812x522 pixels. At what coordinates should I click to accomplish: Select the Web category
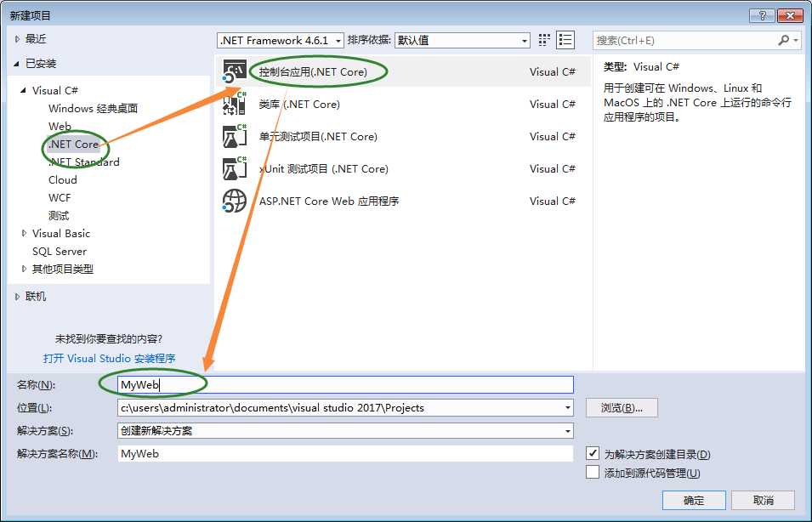tap(60, 127)
